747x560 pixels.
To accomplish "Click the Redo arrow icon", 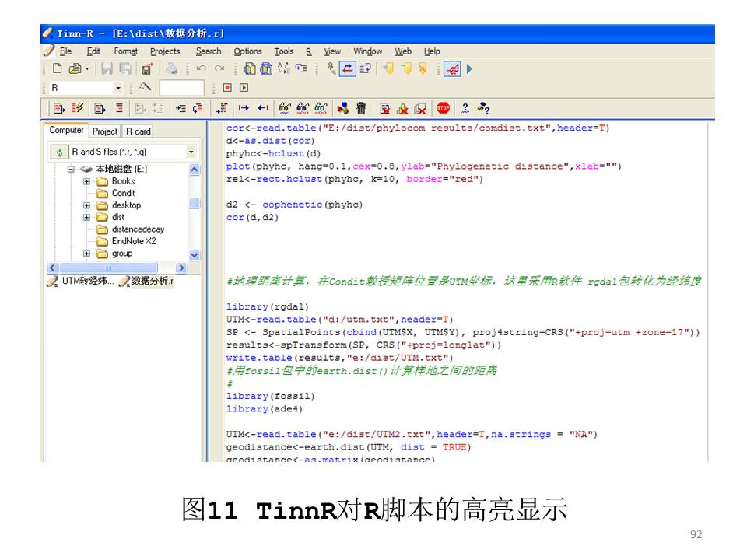I will pos(220,69).
